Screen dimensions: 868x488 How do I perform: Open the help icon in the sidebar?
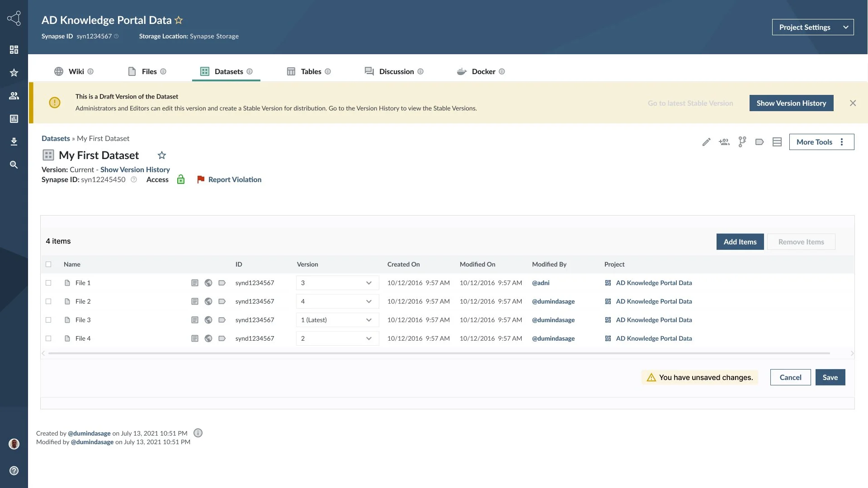14,471
